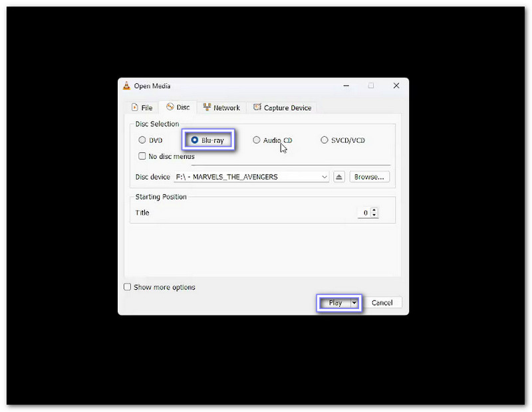Click the Browse button
Image resolution: width=532 pixels, height=412 pixels.
pyautogui.click(x=369, y=176)
